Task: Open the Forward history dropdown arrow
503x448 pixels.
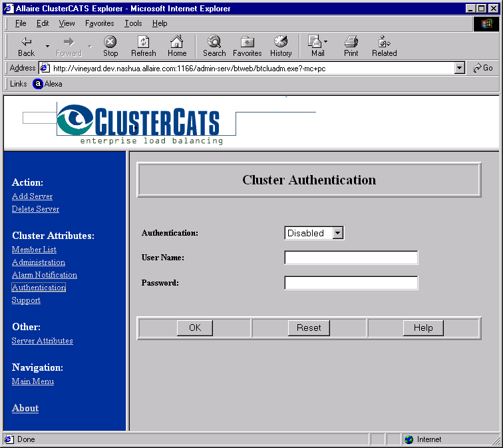Action: [90, 46]
